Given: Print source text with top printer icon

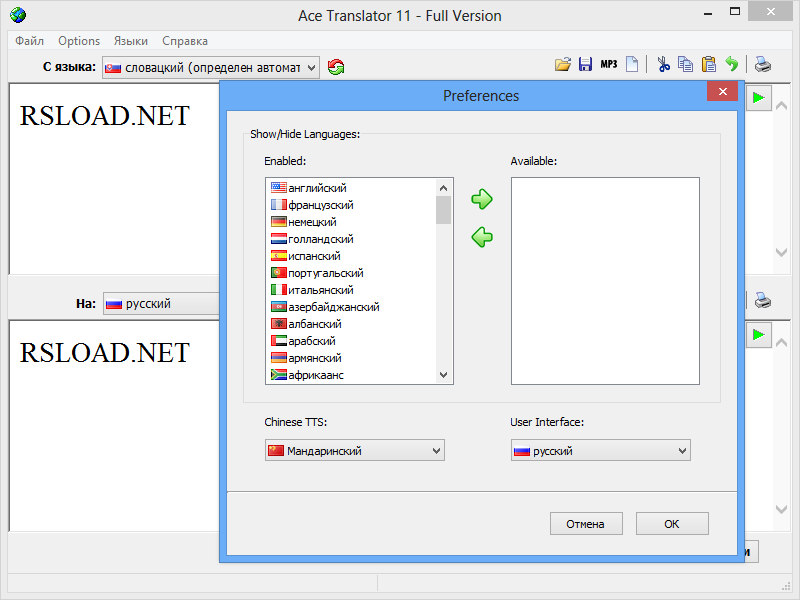Looking at the screenshot, I should (x=763, y=64).
